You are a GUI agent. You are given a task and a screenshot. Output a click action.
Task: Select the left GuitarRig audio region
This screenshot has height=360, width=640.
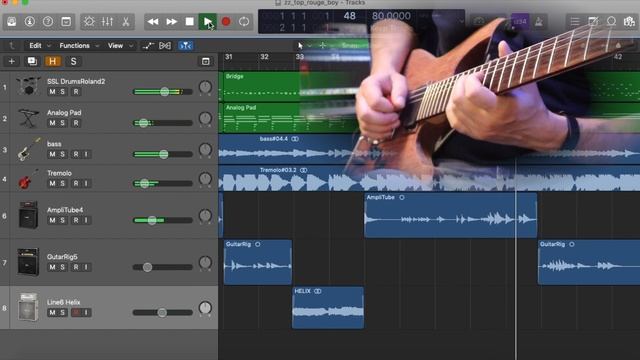pos(258,262)
